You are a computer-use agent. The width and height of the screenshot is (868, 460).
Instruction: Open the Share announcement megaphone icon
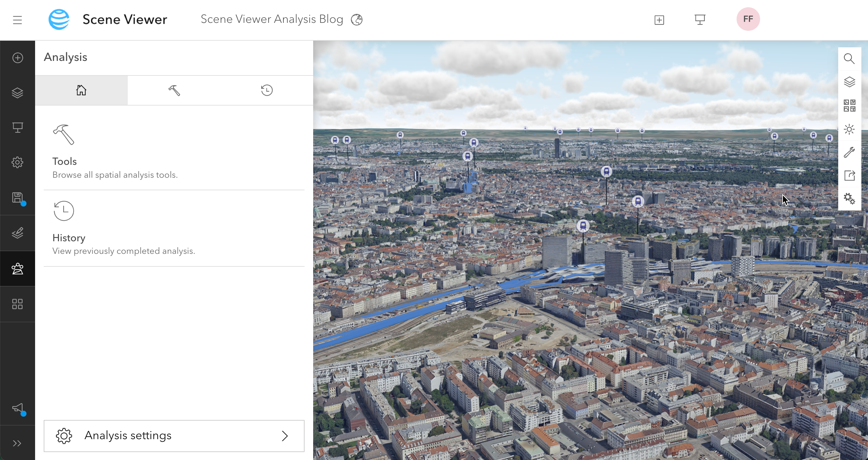(17, 408)
